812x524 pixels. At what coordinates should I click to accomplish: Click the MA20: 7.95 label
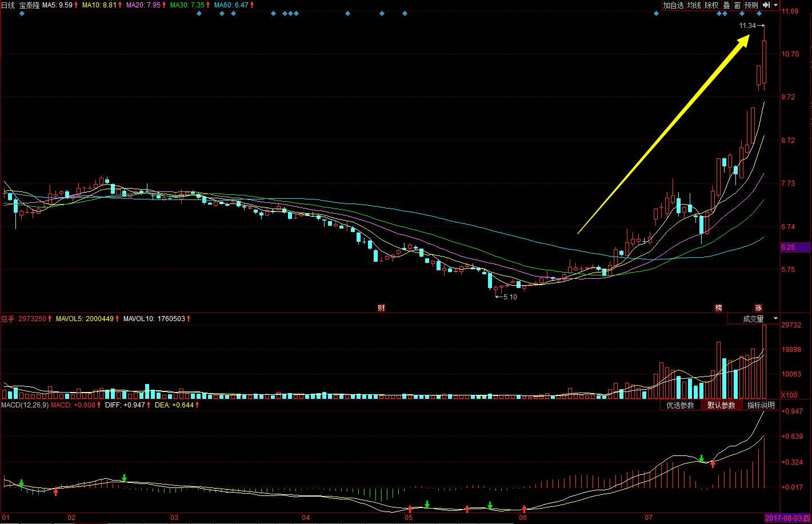[x=143, y=5]
